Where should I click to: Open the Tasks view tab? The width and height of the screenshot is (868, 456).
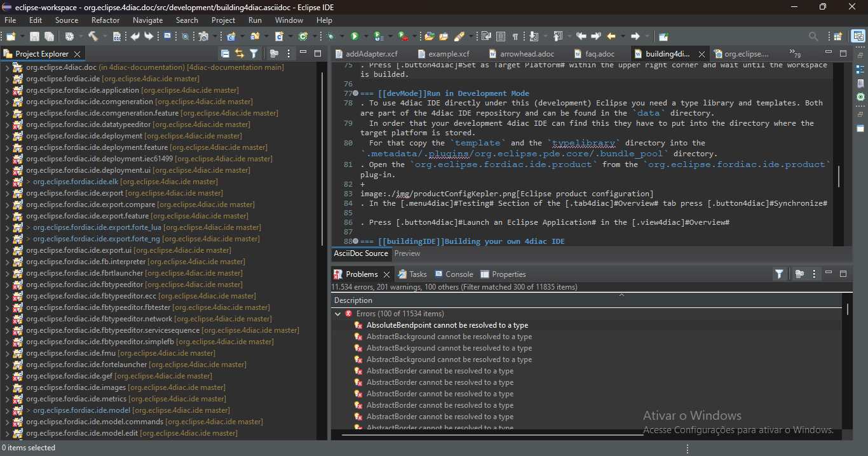[x=412, y=274]
